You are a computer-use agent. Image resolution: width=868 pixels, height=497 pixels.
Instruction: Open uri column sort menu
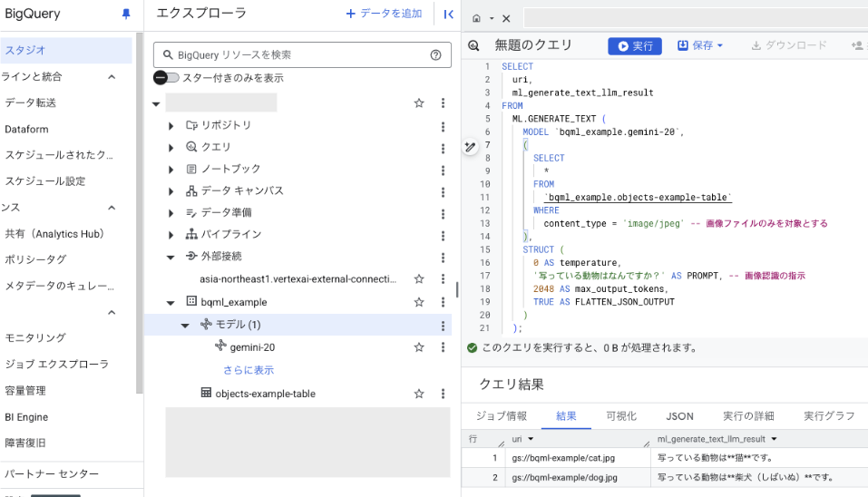tap(531, 439)
